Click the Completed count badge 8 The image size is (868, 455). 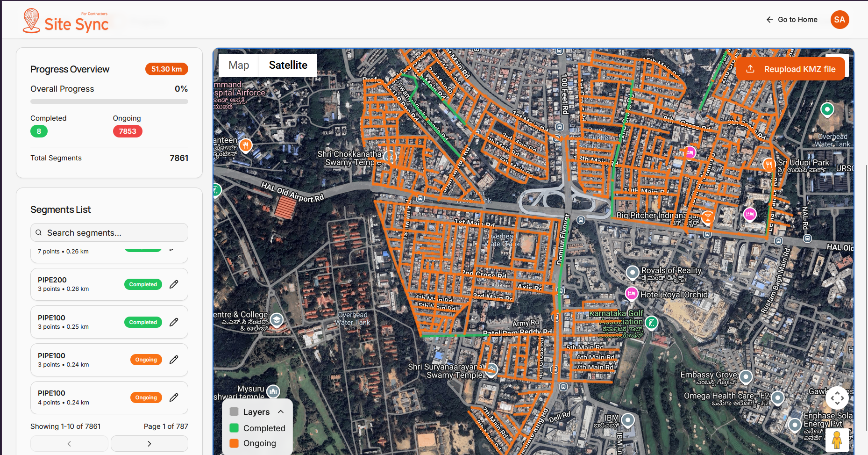click(x=39, y=131)
